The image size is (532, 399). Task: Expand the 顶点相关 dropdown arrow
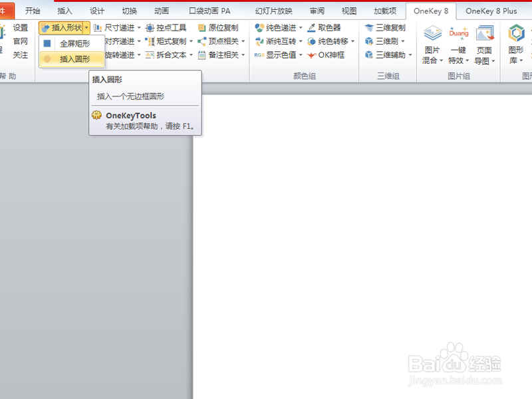click(x=243, y=41)
